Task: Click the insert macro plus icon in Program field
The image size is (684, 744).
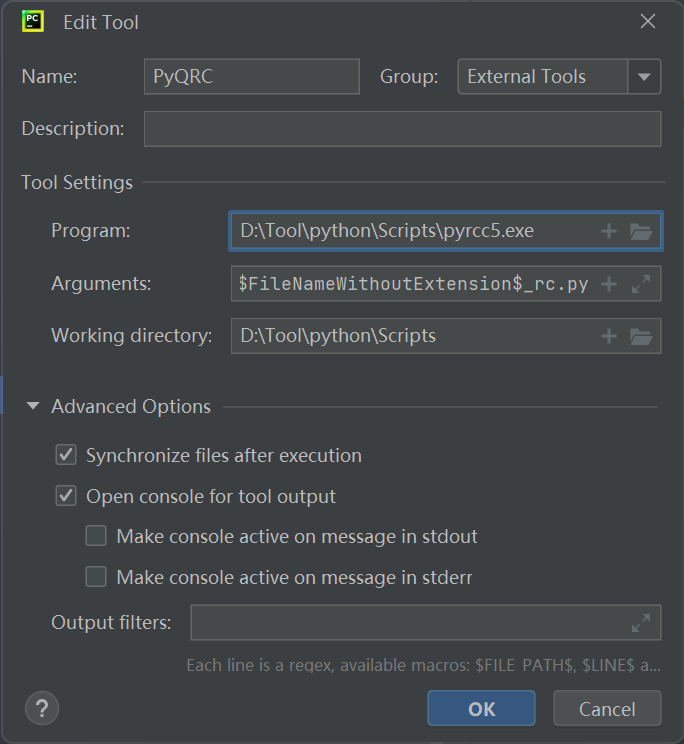Action: (x=608, y=231)
